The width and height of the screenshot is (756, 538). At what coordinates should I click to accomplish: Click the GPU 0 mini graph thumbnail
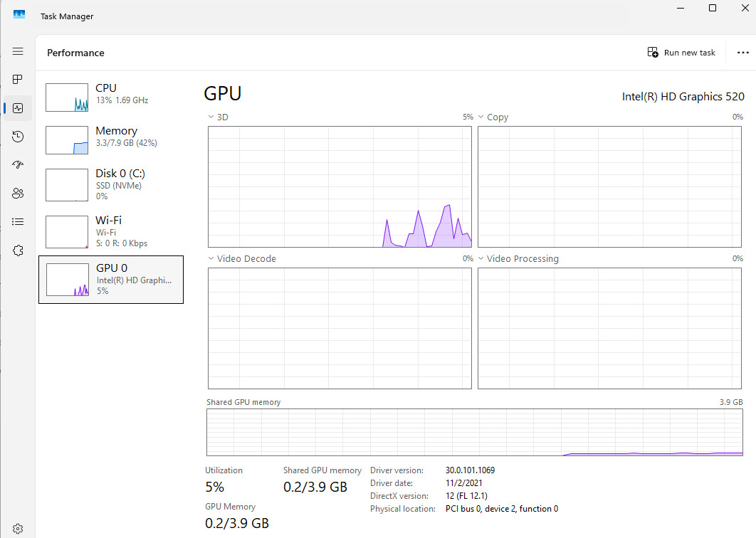pyautogui.click(x=68, y=280)
